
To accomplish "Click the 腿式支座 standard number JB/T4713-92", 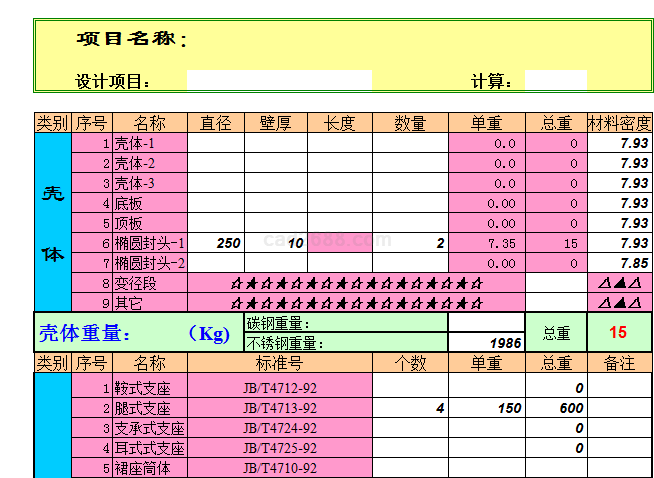I will (280, 408).
